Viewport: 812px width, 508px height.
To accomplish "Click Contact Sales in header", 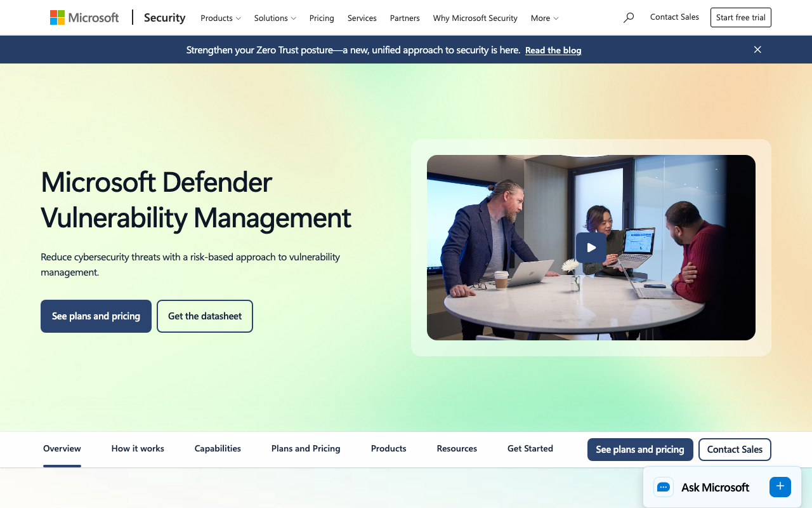I will (x=674, y=17).
